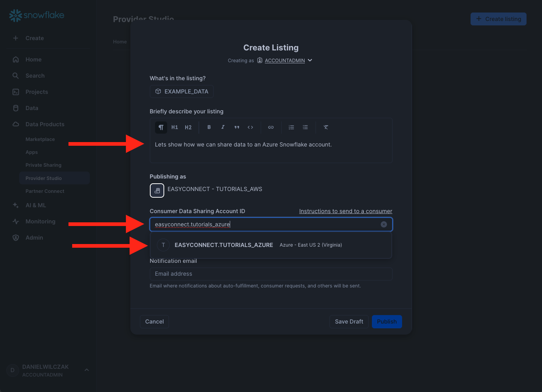This screenshot has height=392, width=542.
Task: Insert a blockquote in the description
Action: (237, 127)
